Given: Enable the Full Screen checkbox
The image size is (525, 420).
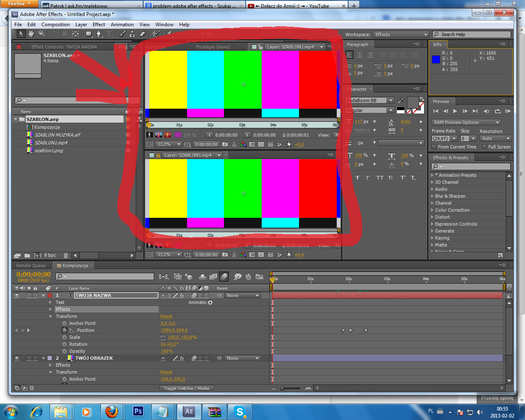Looking at the screenshot, I should click(x=484, y=147).
